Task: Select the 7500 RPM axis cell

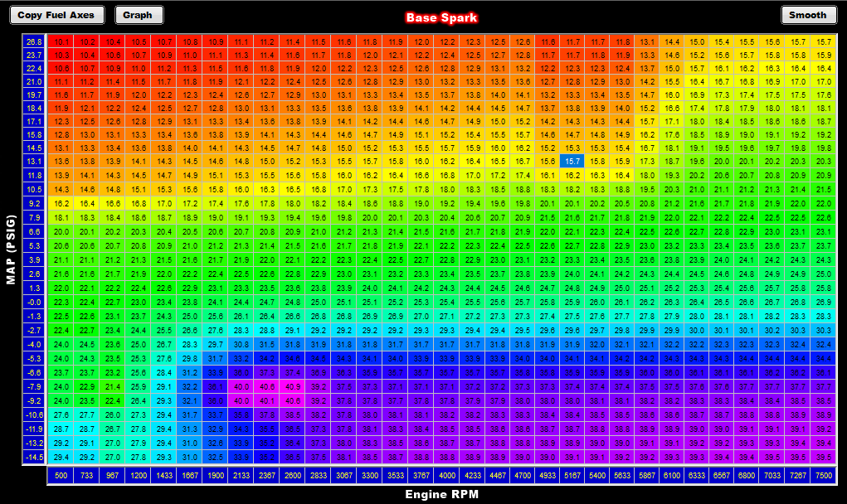Action: pos(824,477)
